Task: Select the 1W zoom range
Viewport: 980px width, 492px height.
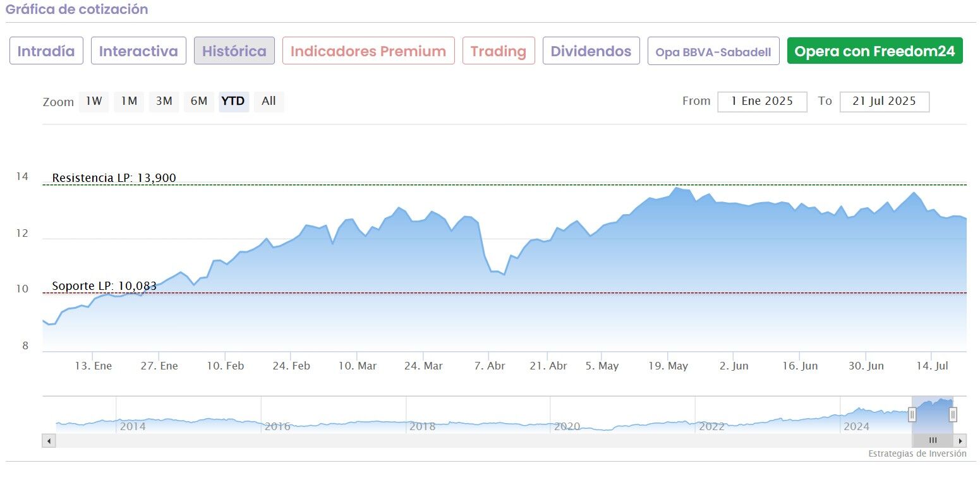Action: pyautogui.click(x=94, y=102)
